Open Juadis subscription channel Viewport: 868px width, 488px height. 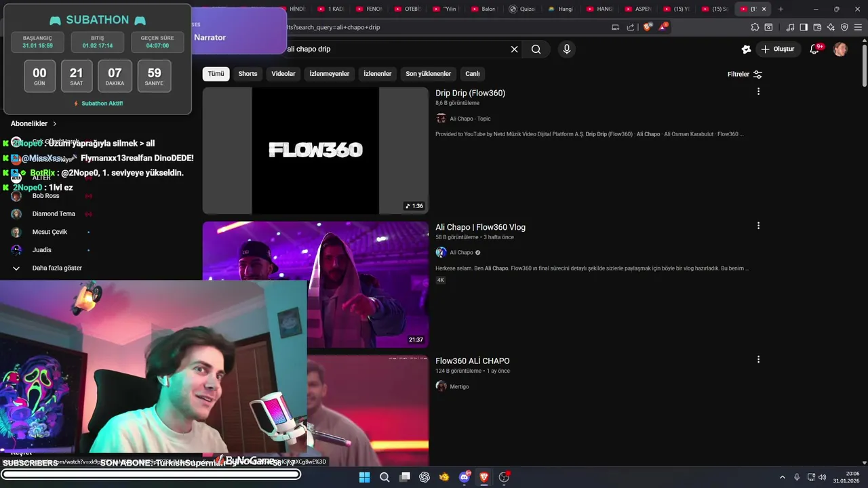click(41, 249)
